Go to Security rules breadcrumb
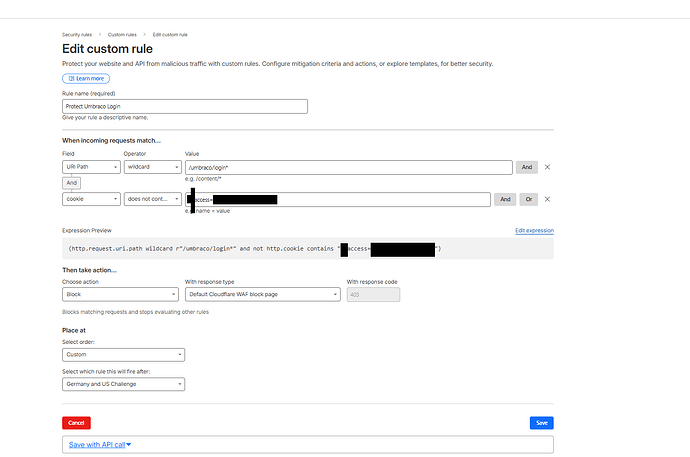 coord(80,34)
